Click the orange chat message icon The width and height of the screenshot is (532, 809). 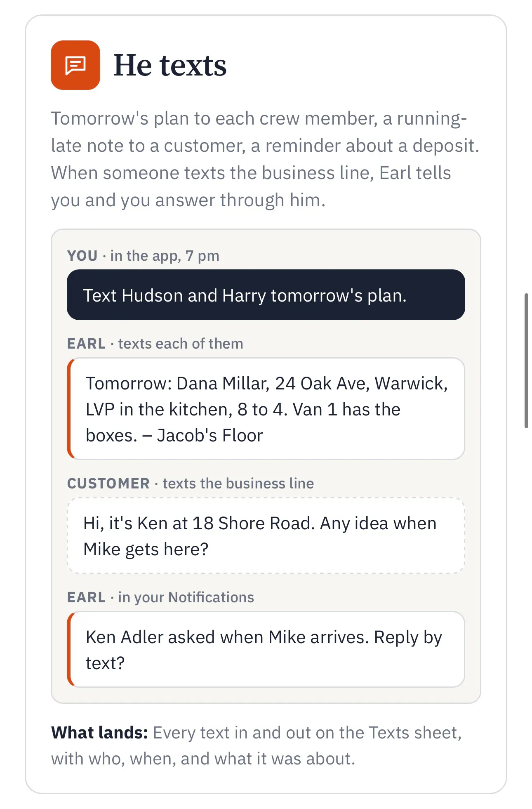75,65
